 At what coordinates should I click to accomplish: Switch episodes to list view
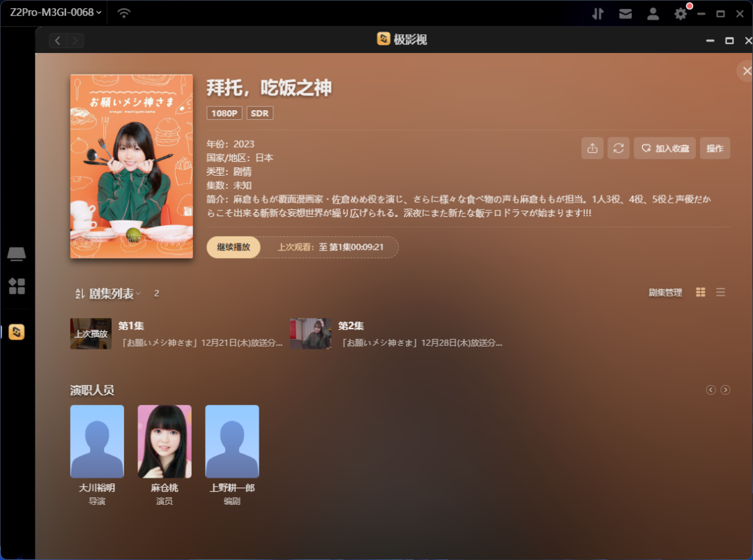pyautogui.click(x=720, y=292)
